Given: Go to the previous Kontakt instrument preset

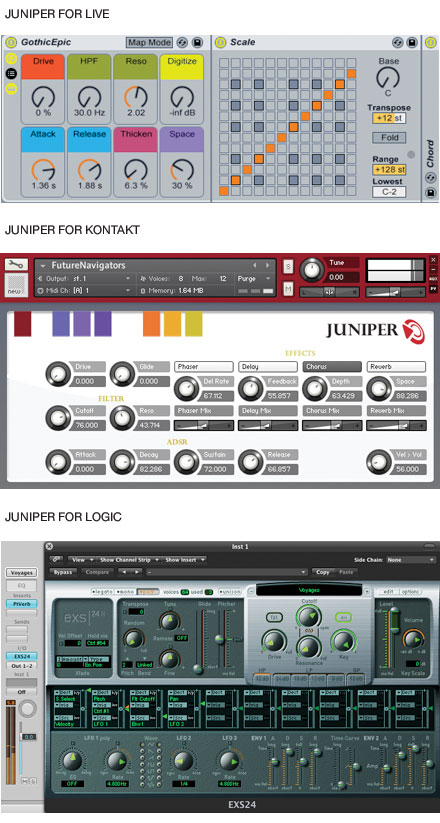Looking at the screenshot, I should click(x=255, y=266).
